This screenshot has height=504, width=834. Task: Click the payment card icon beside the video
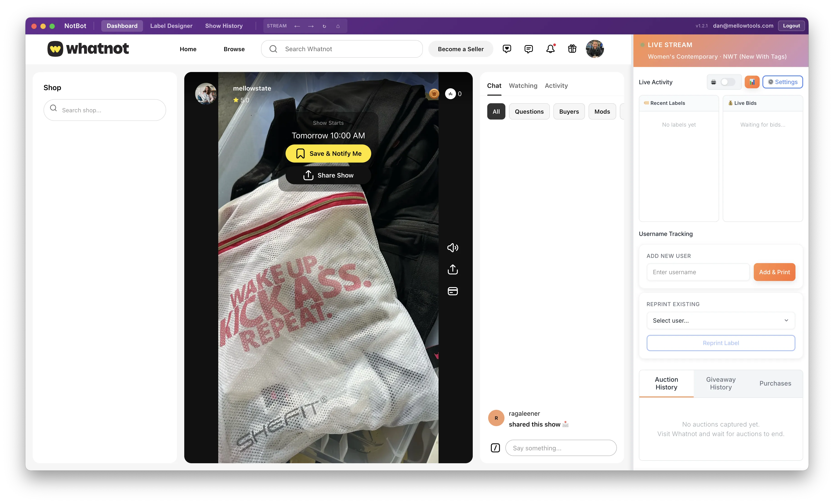point(453,291)
